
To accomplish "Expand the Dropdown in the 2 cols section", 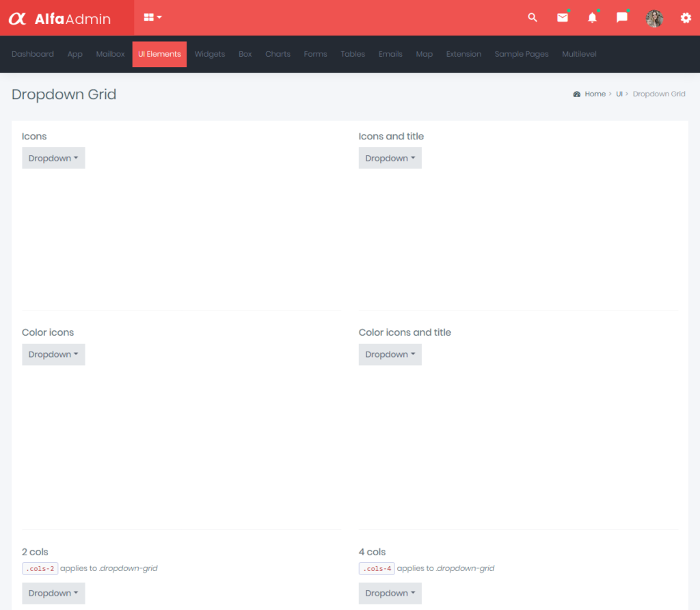I will pos(53,593).
